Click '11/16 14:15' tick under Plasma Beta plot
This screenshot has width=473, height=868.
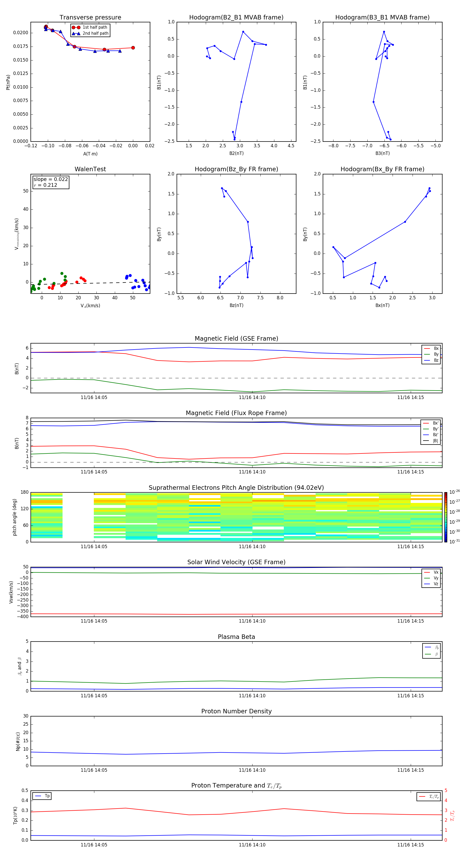(410, 695)
